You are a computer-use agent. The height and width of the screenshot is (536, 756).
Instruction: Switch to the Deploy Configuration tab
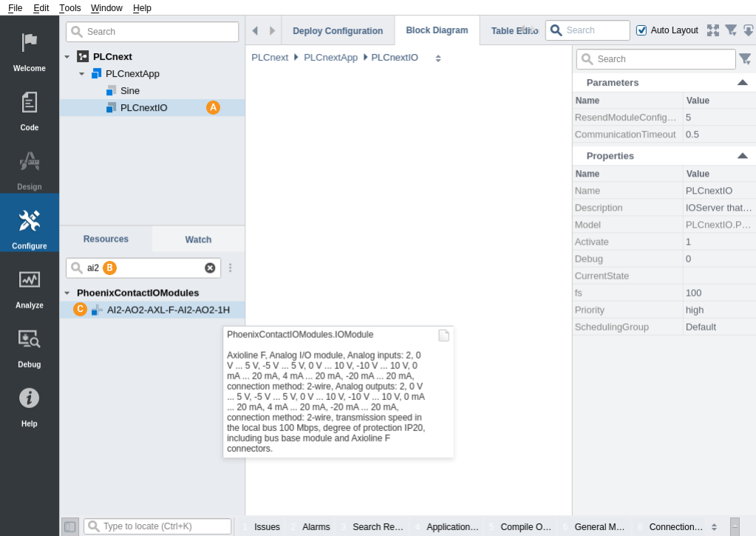(x=338, y=31)
